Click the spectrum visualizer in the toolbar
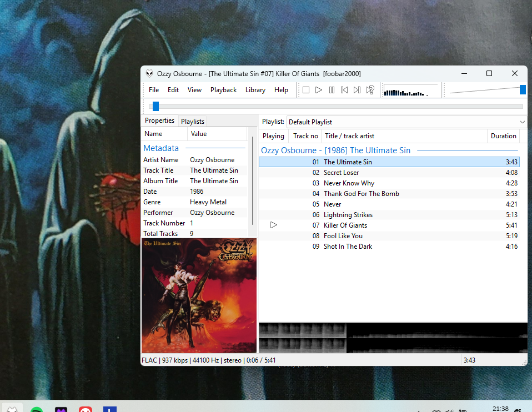532x412 pixels. pyautogui.click(x=410, y=91)
